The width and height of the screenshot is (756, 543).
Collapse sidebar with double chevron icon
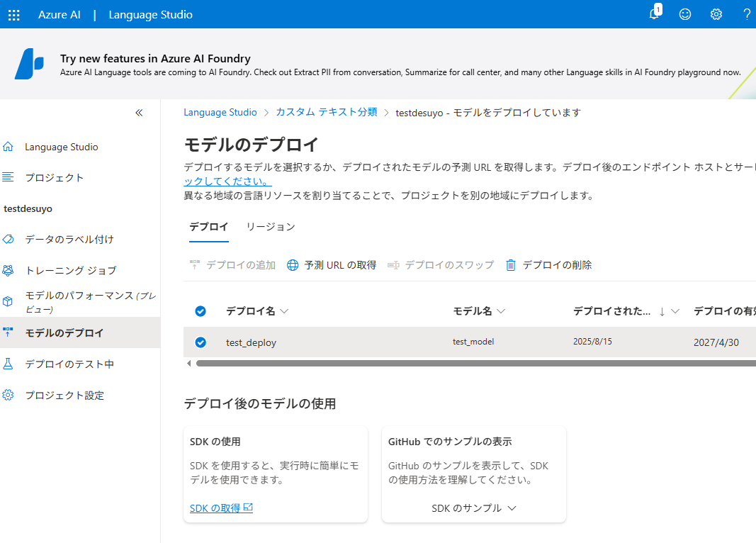(139, 113)
